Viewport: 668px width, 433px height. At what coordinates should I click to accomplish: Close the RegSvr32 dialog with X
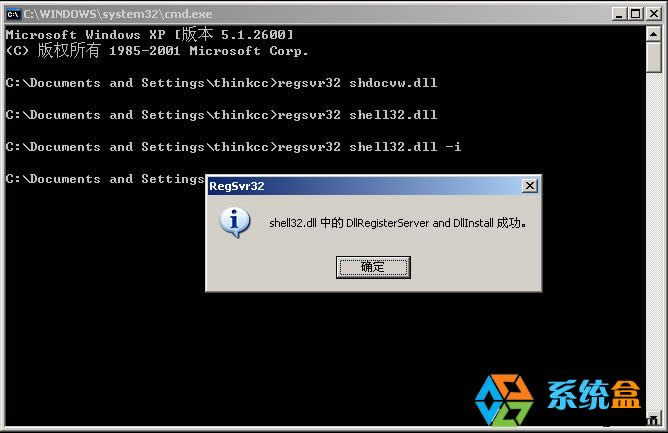(530, 186)
